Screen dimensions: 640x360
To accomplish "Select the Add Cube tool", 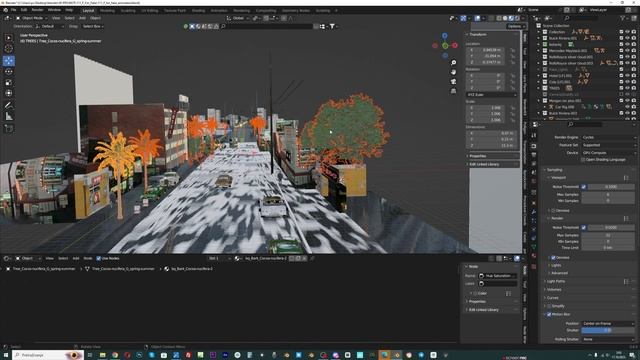I will pyautogui.click(x=9, y=129).
